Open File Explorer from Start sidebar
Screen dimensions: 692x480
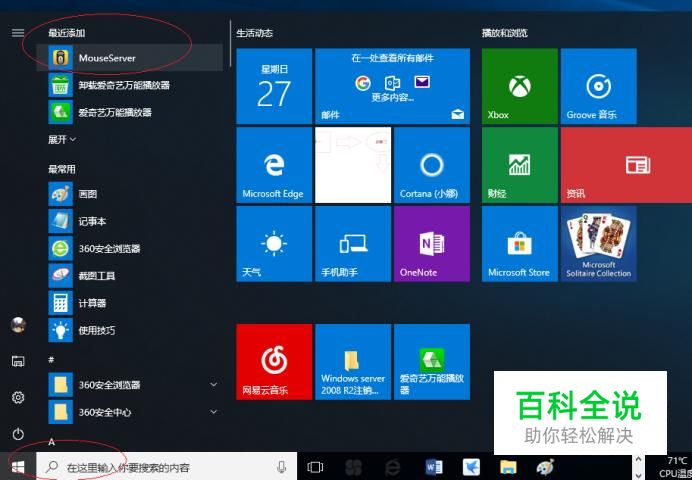coord(18,361)
